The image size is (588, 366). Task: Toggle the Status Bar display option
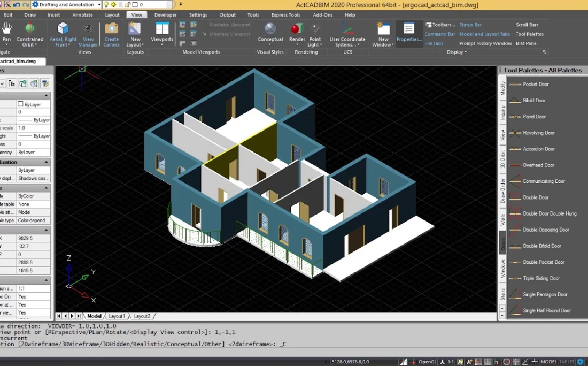click(470, 25)
